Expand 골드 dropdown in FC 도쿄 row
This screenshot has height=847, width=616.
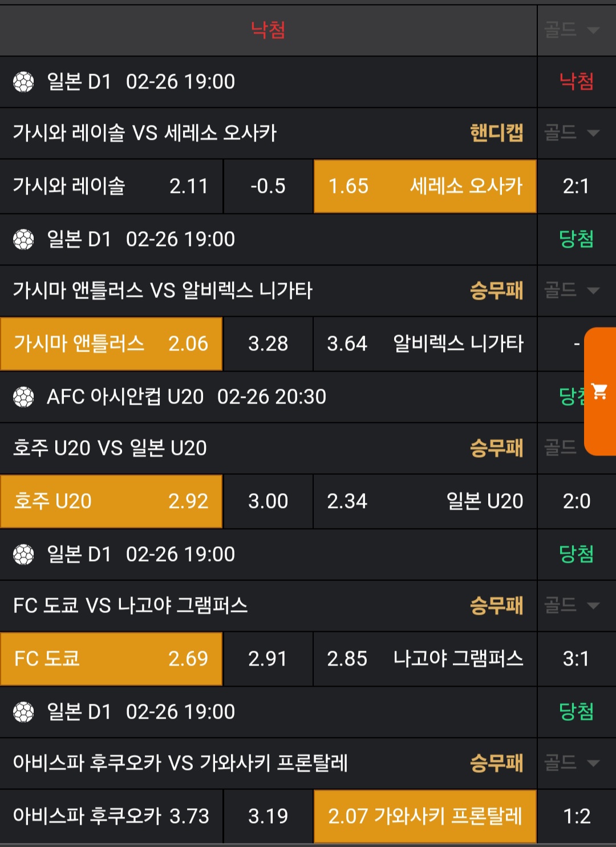coord(572,606)
